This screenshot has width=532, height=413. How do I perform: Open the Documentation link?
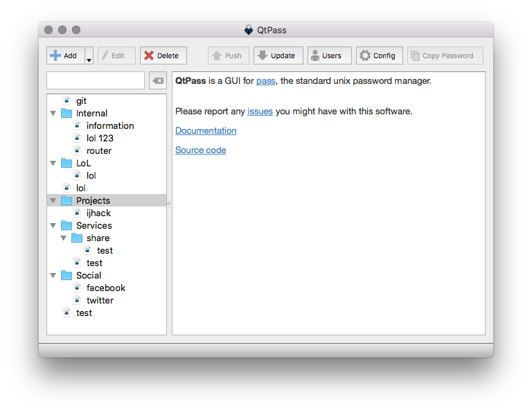point(206,130)
